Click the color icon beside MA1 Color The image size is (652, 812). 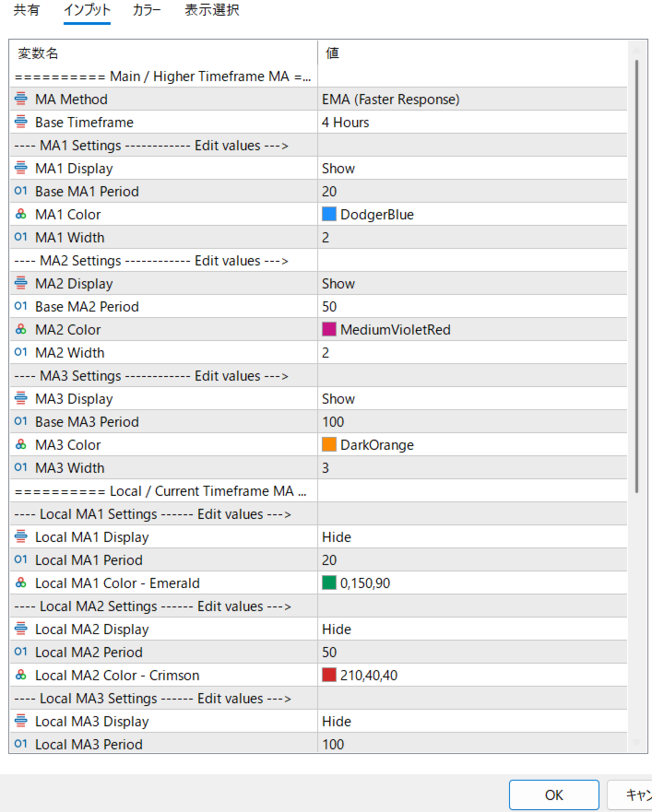point(20,214)
